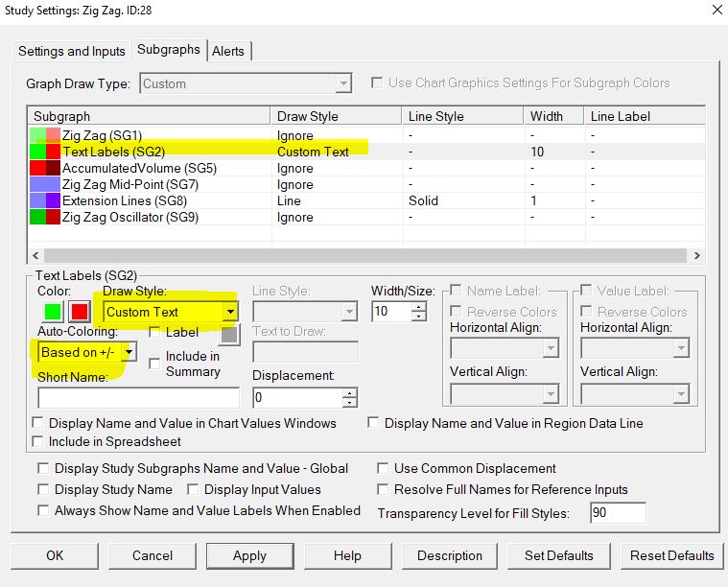Viewport: 728px width, 587px height.
Task: Toggle the Include in Summary checkbox
Action: coord(154,364)
